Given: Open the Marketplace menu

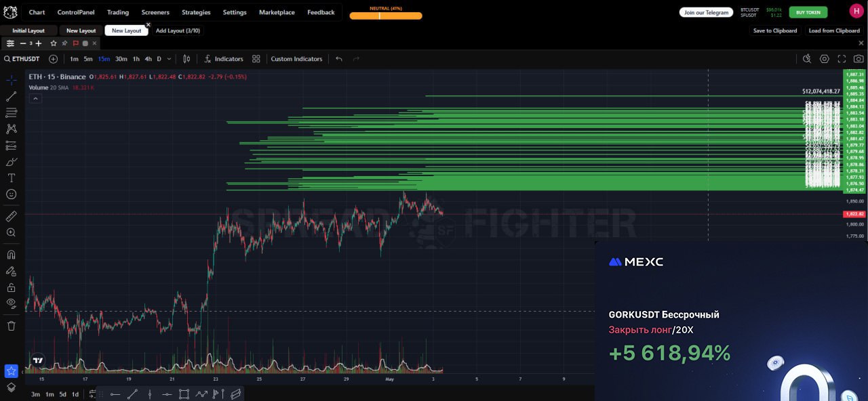Looking at the screenshot, I should coord(277,12).
